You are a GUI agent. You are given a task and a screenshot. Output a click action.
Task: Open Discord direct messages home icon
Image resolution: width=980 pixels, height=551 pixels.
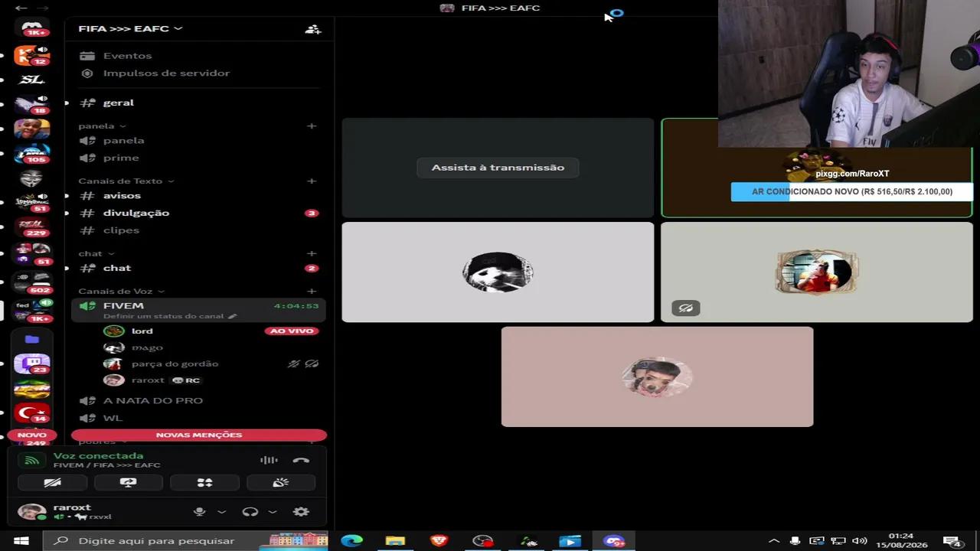click(32, 28)
